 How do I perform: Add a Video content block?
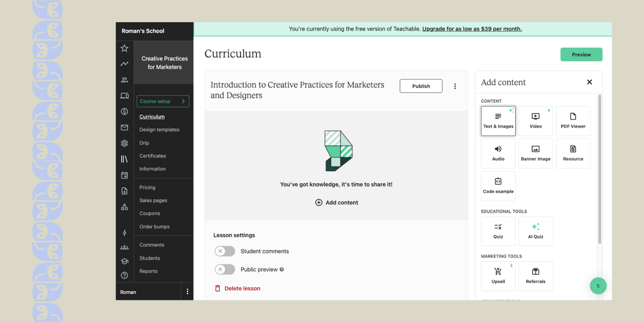[x=535, y=121]
